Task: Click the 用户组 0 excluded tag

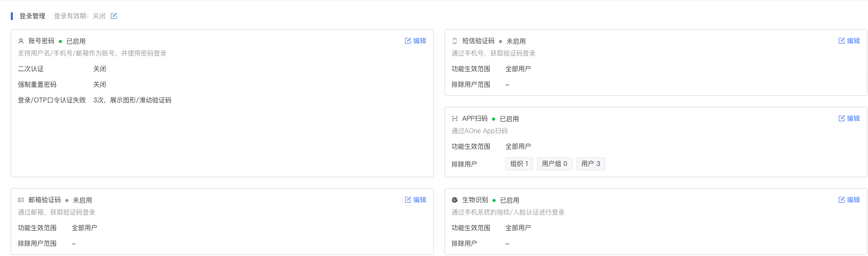Action: coord(554,164)
